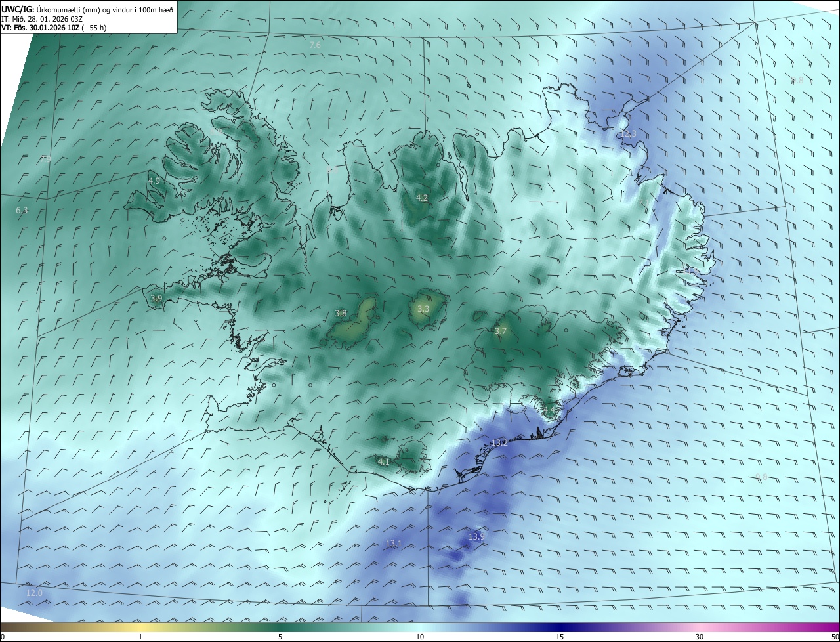This screenshot has height=642, width=840.
Task: Click the 7.6 value label north of Iceland
Action: coord(315,45)
